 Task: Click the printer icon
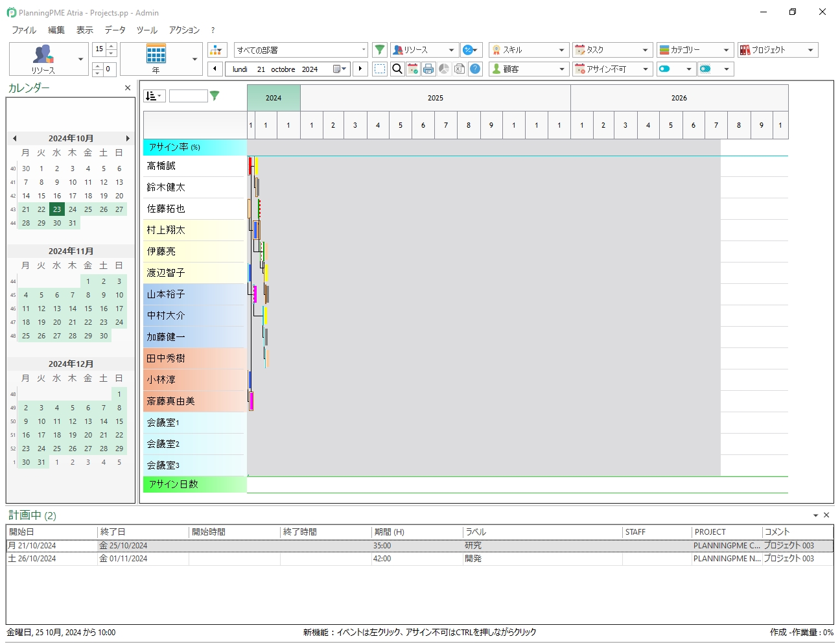click(428, 69)
